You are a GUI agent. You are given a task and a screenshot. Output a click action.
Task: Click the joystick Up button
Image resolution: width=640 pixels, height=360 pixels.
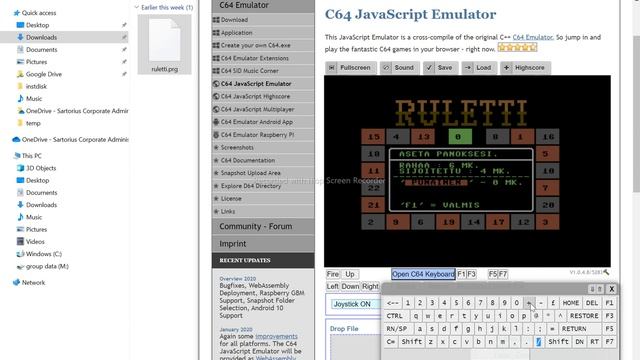pos(350,274)
